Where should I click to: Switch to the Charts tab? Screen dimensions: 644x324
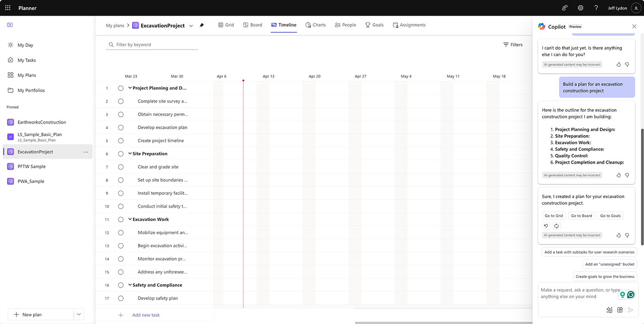click(x=316, y=25)
